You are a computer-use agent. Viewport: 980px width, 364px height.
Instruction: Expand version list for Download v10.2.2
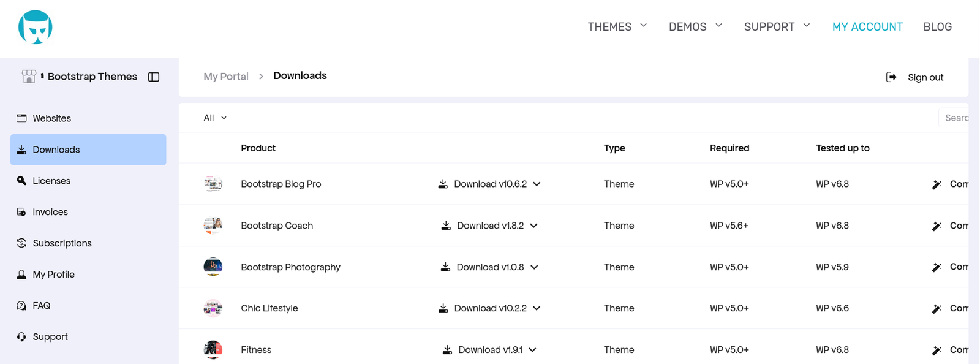pos(537,308)
